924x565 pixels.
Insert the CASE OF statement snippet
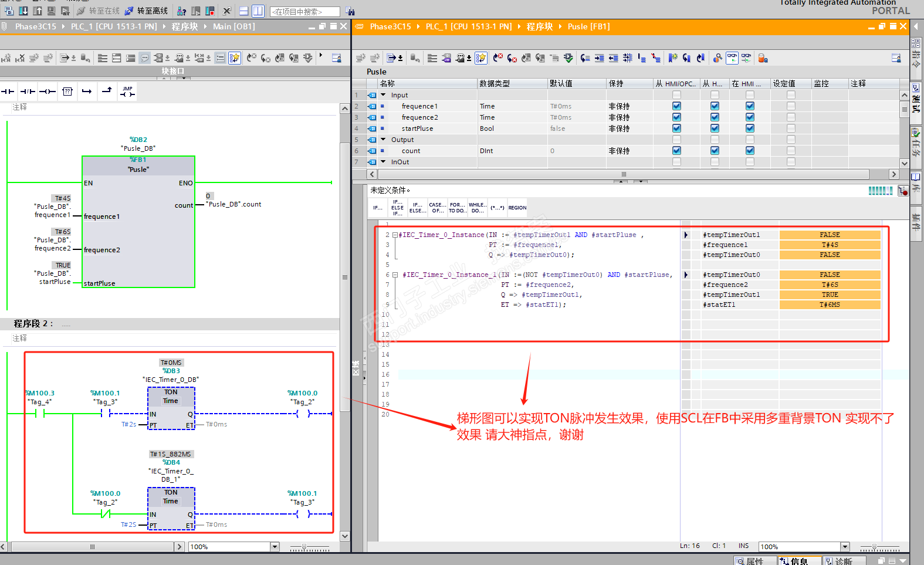tap(437, 208)
